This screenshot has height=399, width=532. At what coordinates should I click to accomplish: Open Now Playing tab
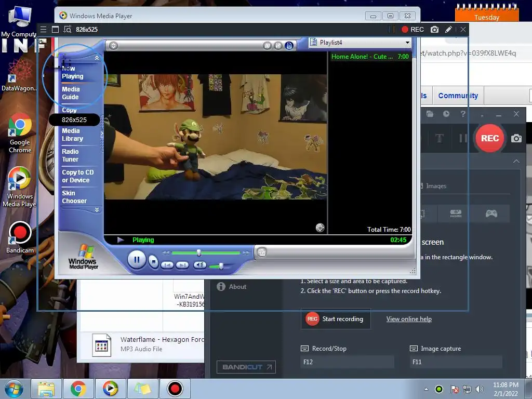pos(73,72)
